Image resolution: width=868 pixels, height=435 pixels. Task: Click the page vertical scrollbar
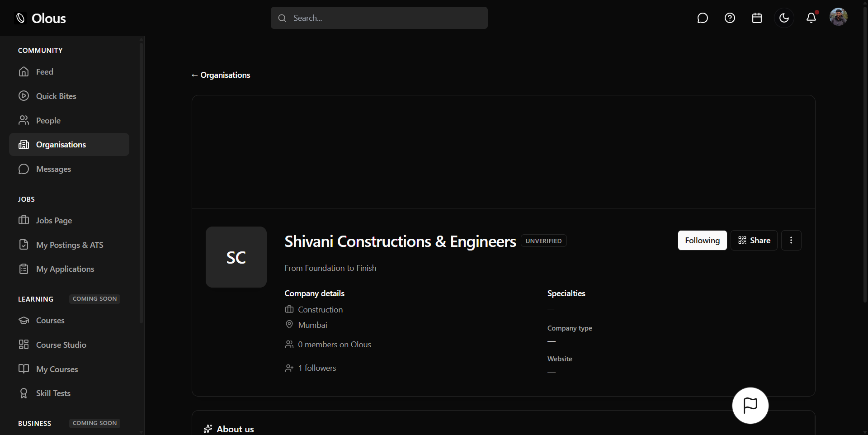865,154
